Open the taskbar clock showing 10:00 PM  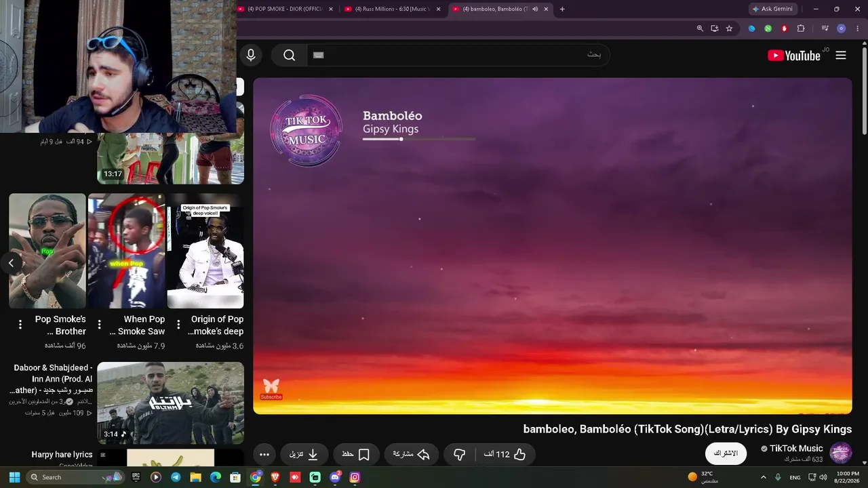point(848,477)
